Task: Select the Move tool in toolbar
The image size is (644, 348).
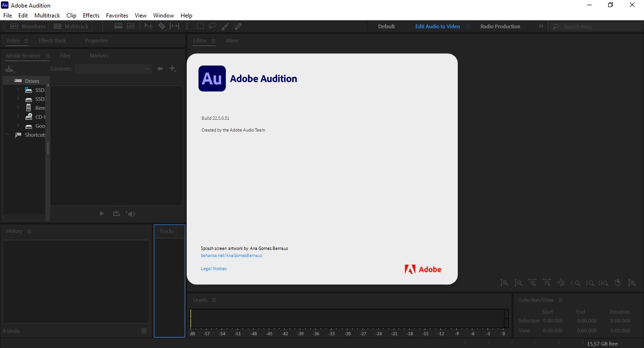Action: pyautogui.click(x=149, y=26)
